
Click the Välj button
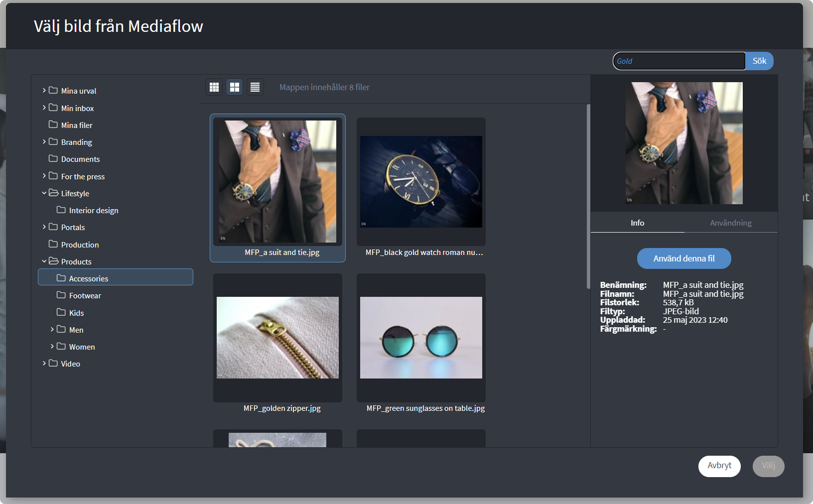point(768,466)
